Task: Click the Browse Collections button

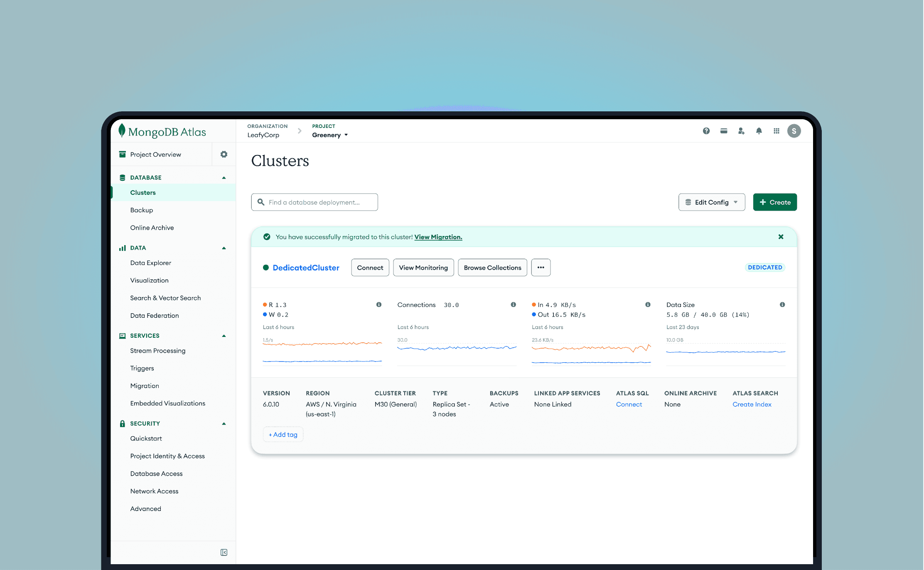Action: click(492, 268)
